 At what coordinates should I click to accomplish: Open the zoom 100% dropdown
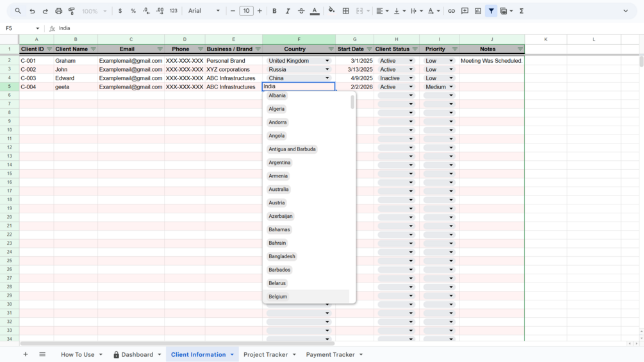click(94, 11)
